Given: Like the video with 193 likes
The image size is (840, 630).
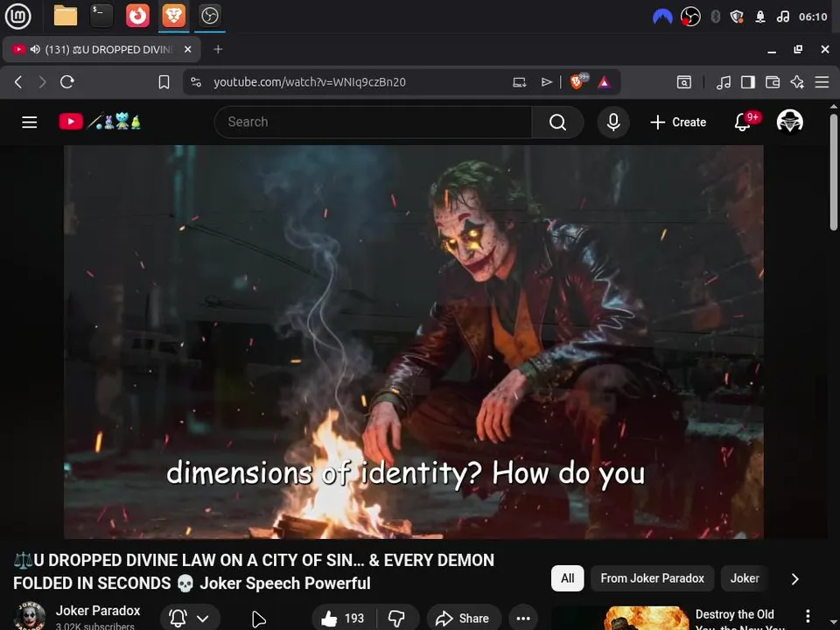Looking at the screenshot, I should coord(343,619).
